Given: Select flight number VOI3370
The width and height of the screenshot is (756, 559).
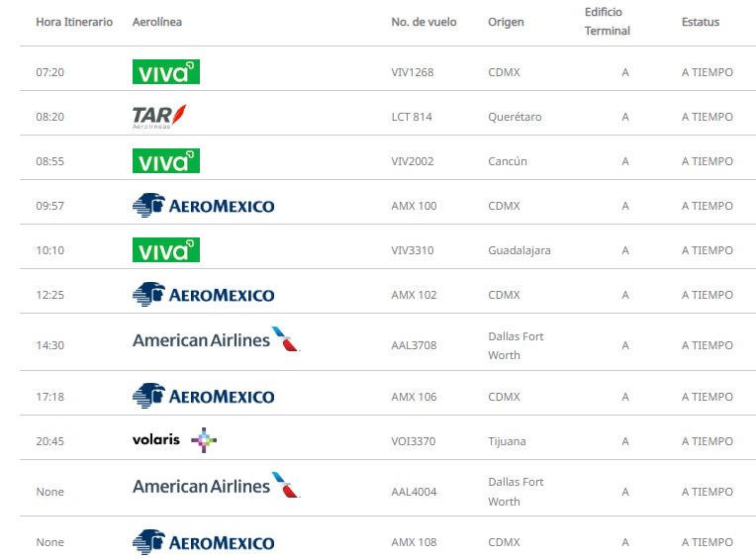Looking at the screenshot, I should point(414,441).
